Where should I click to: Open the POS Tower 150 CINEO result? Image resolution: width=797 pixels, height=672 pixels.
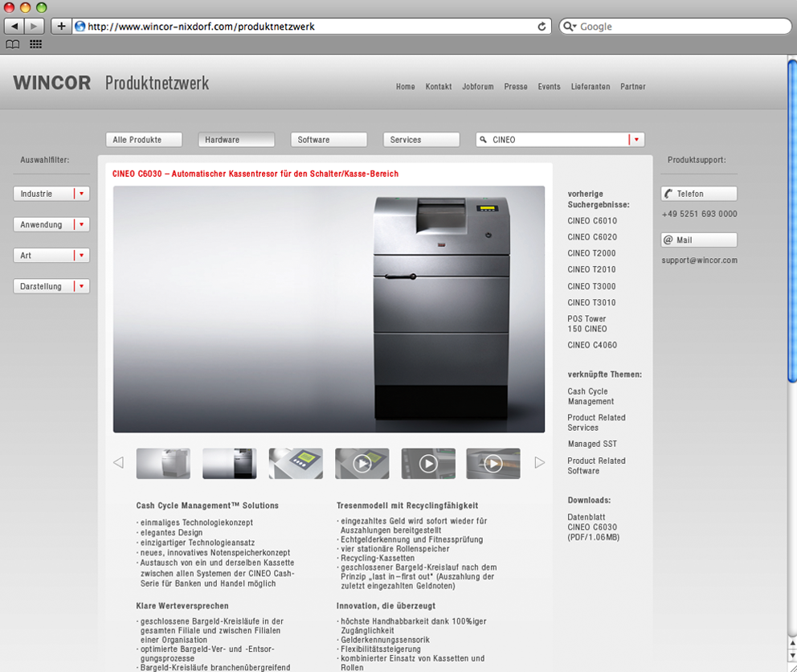587,324
